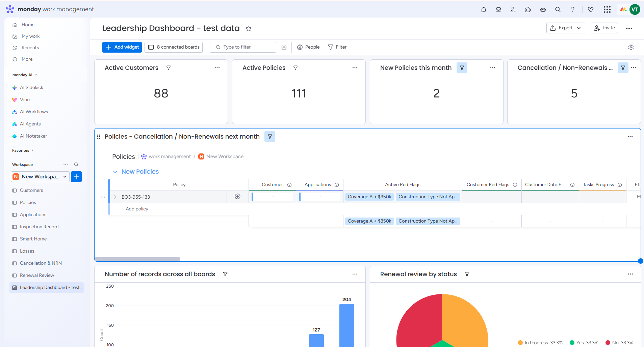Favorite the dashboard with the star icon

249,28
